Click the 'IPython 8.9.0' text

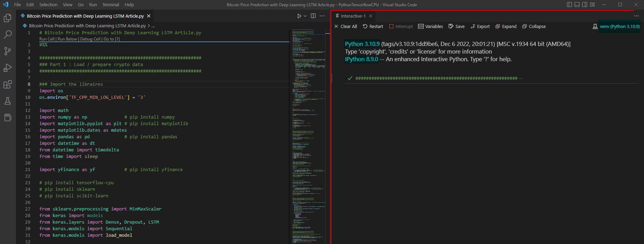[x=362, y=59]
